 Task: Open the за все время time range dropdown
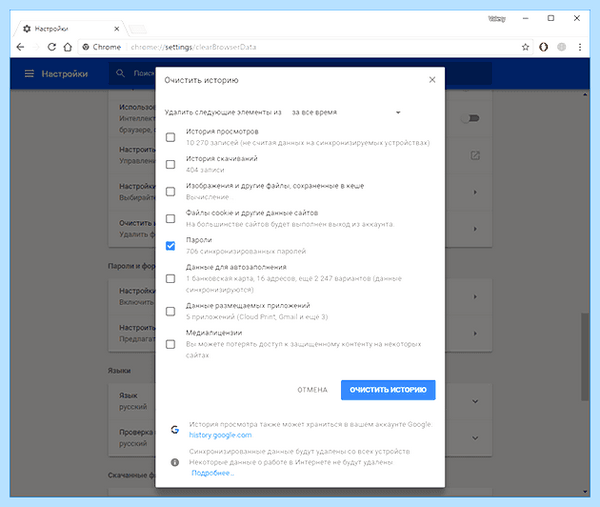click(x=346, y=112)
